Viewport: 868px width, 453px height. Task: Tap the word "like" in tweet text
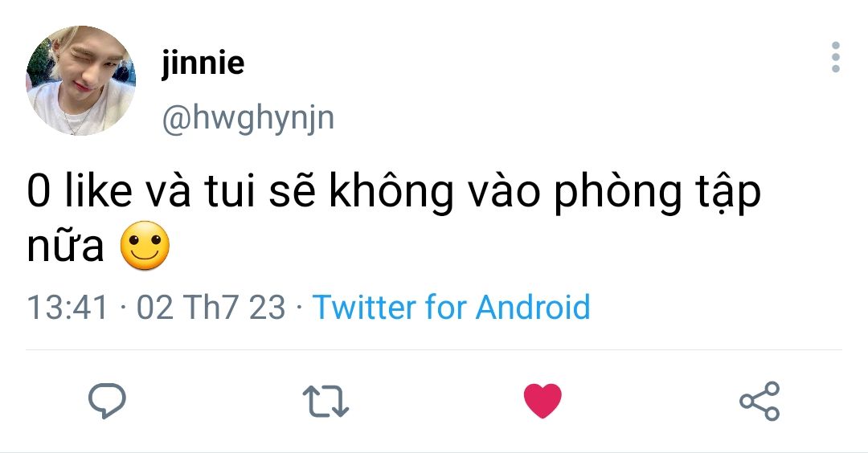click(x=99, y=191)
